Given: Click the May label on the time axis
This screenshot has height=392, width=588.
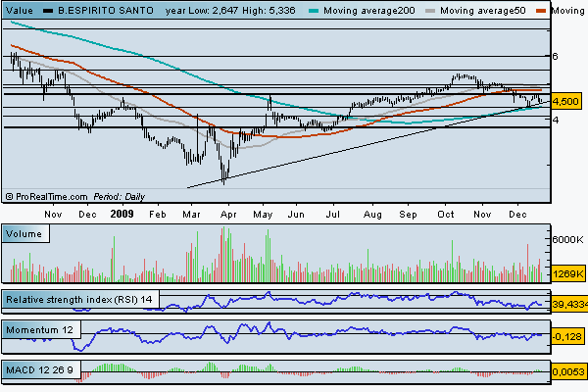Looking at the screenshot, I should point(263,215).
